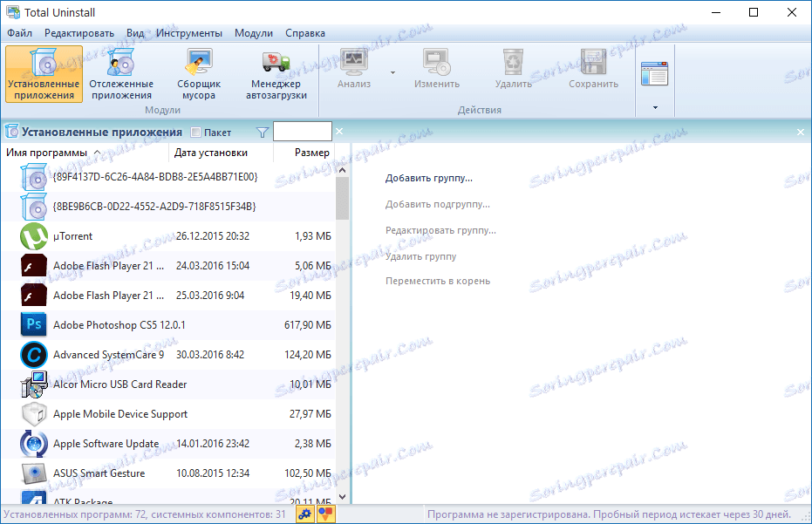Screen dimensions: 812x524
Task: Click Добавить группу... link
Action: [429, 179]
